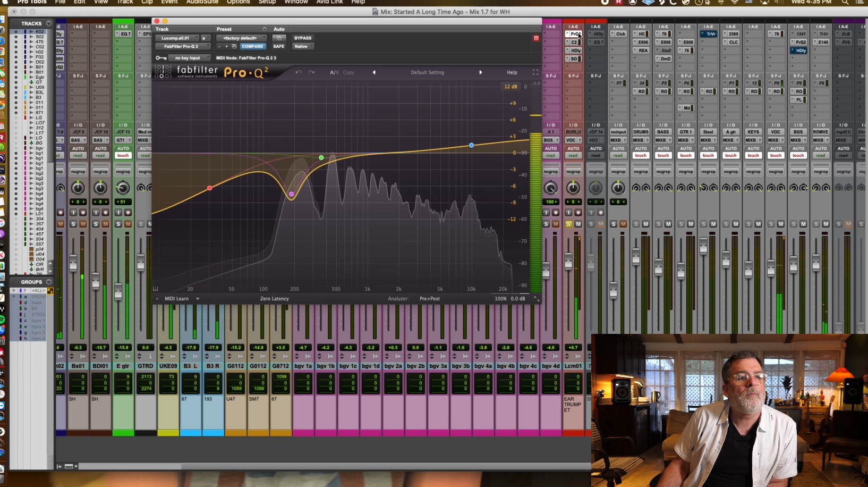Solo the Bs01 track

(x=73, y=224)
